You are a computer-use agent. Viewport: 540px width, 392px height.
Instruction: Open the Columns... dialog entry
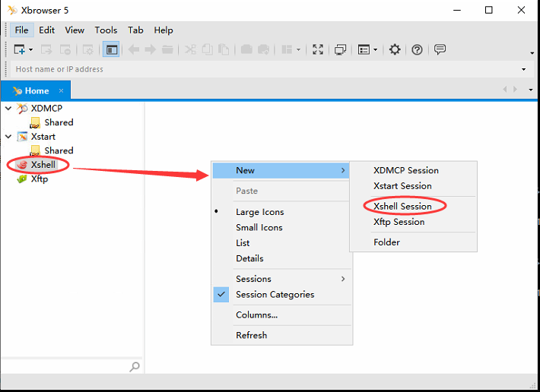tap(256, 315)
